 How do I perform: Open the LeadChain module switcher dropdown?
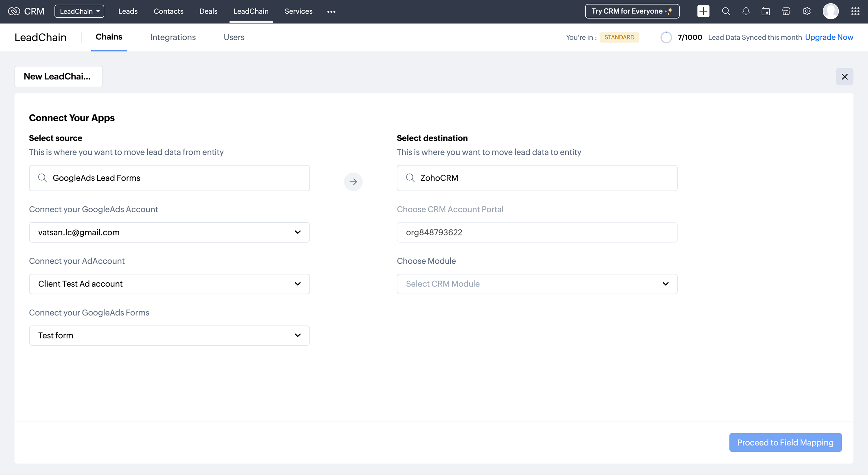[79, 11]
